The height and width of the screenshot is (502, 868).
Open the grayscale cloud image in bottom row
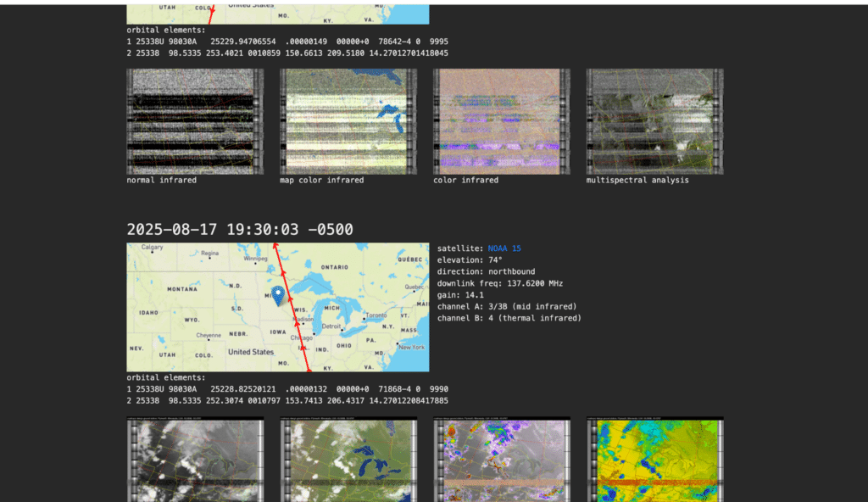click(195, 460)
